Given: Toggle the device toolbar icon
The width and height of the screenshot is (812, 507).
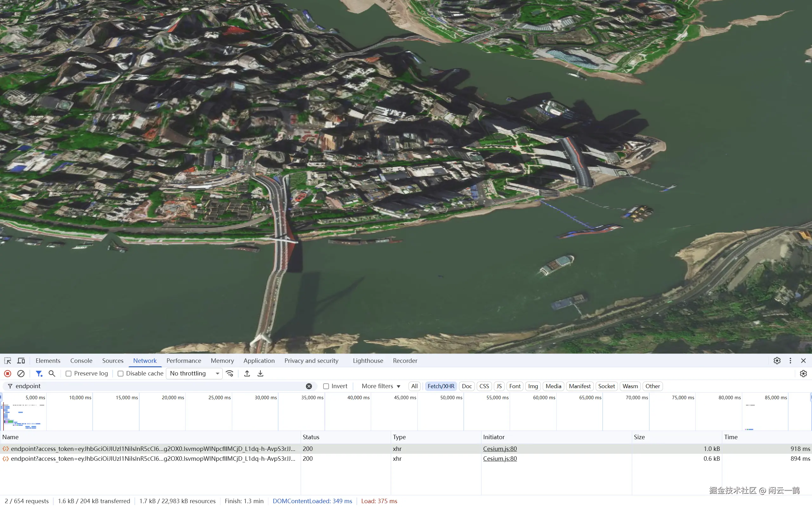Looking at the screenshot, I should 21,361.
